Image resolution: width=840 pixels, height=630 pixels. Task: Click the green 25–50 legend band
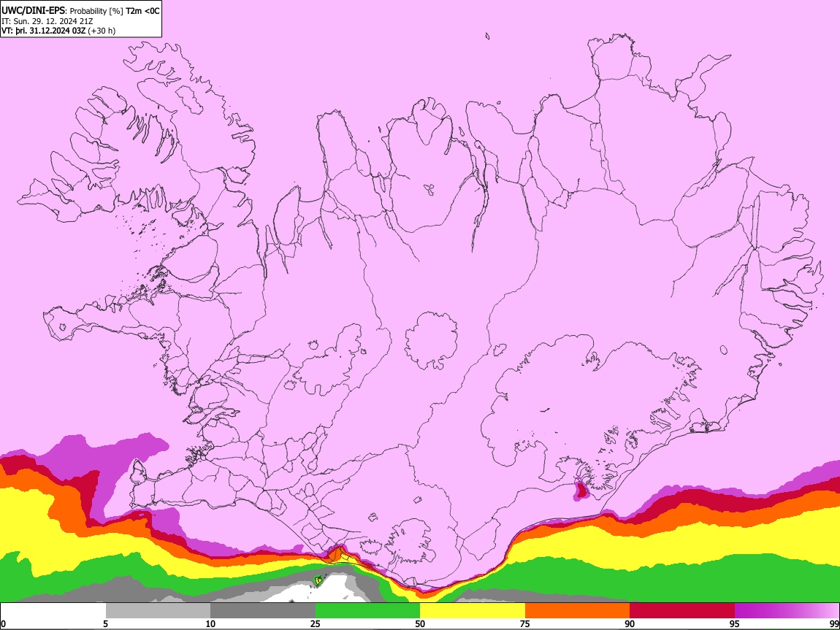[367, 611]
